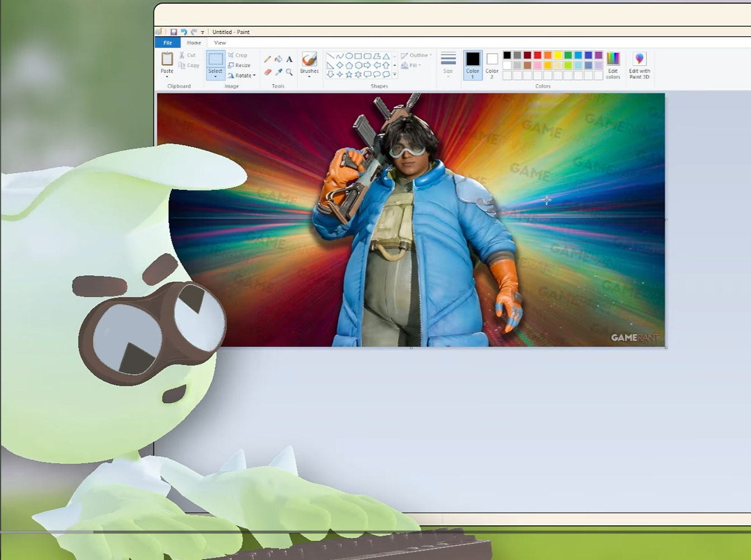This screenshot has height=560, width=751.
Task: Click the Cut button
Action: pyautogui.click(x=187, y=55)
